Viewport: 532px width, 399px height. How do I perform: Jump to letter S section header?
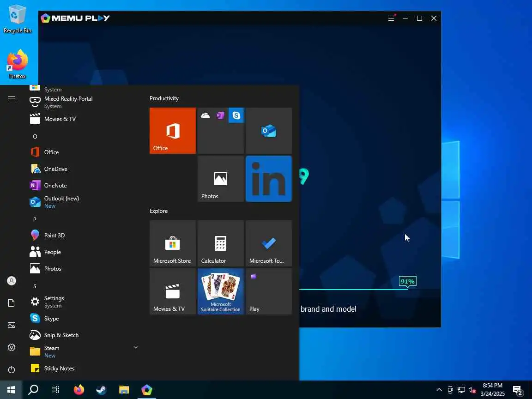(x=35, y=286)
